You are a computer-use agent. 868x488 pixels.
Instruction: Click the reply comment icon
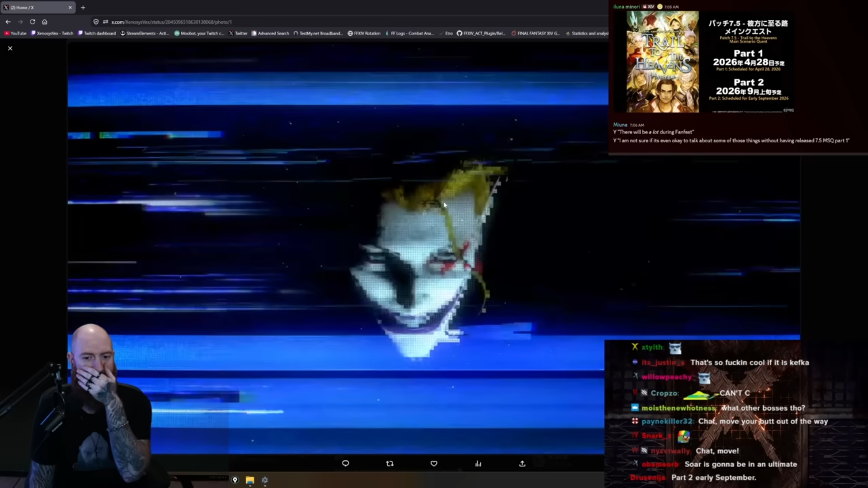(x=345, y=464)
